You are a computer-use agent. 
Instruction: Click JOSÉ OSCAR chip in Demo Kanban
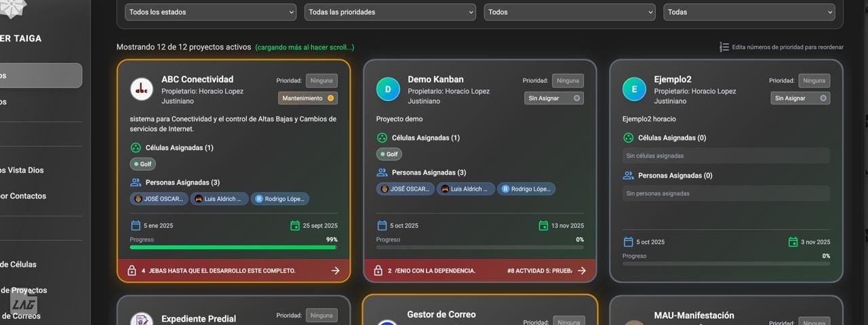405,189
